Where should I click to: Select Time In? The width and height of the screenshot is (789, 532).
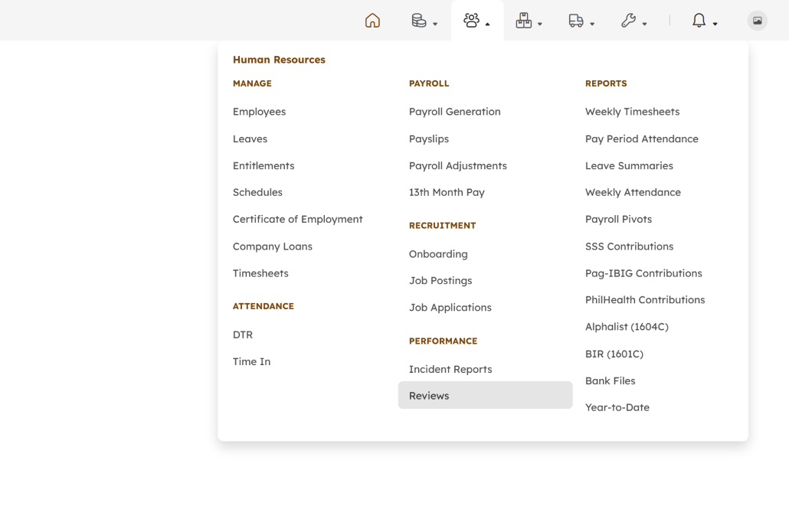pyautogui.click(x=251, y=361)
